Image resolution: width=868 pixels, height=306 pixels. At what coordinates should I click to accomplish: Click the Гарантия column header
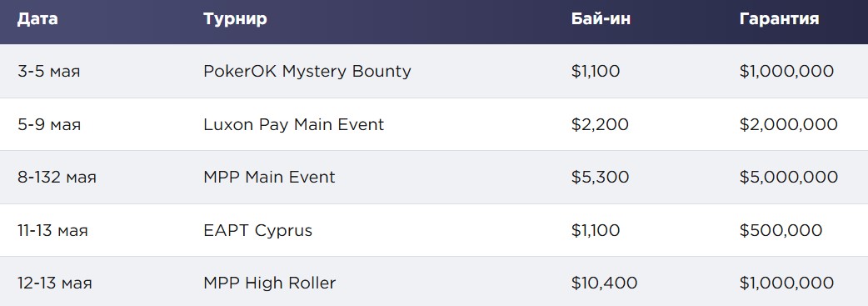(780, 19)
